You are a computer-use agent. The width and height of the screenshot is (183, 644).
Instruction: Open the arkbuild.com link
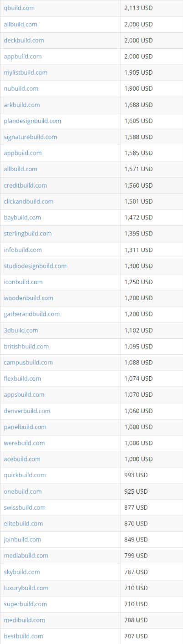click(x=22, y=105)
